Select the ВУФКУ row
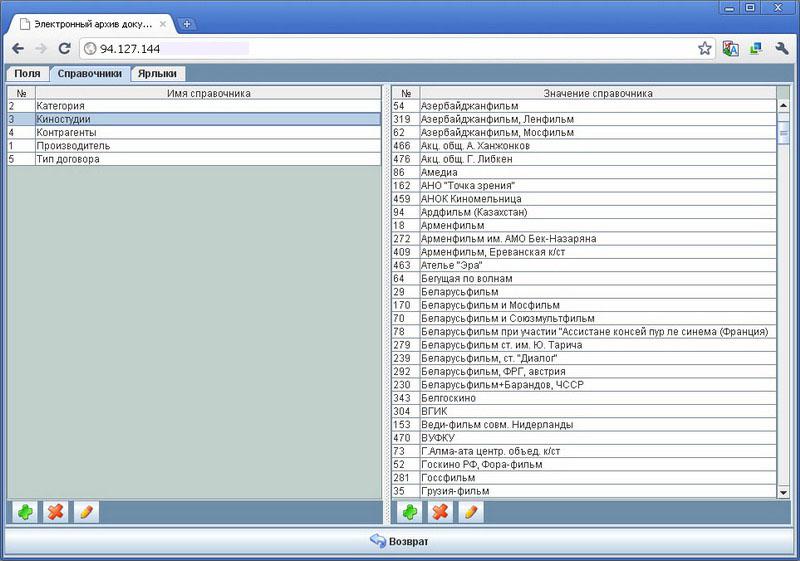The image size is (800, 561). [x=584, y=437]
